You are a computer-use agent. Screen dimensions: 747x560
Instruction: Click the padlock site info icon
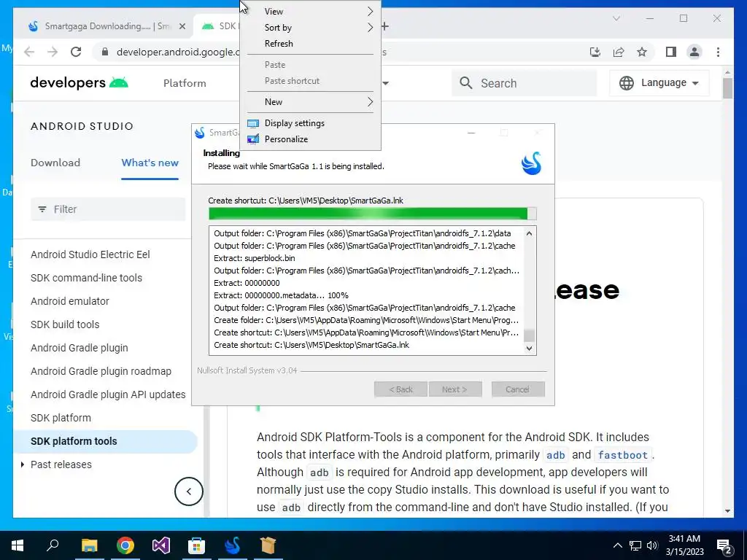point(105,52)
